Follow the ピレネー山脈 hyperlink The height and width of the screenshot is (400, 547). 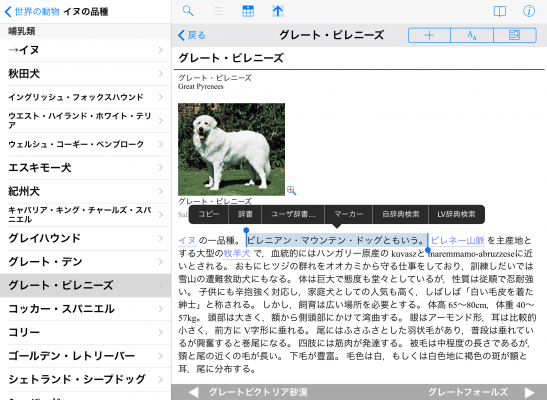[458, 240]
